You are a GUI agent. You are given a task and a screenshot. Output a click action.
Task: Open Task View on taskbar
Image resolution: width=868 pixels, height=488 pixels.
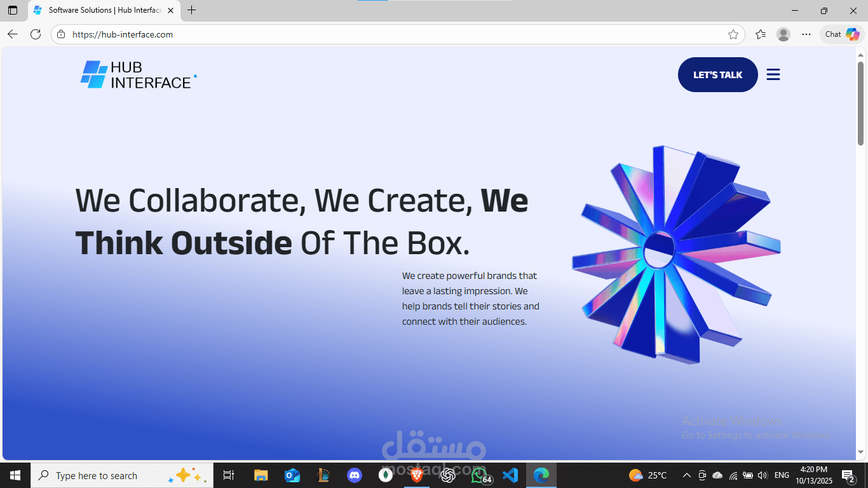[229, 475]
